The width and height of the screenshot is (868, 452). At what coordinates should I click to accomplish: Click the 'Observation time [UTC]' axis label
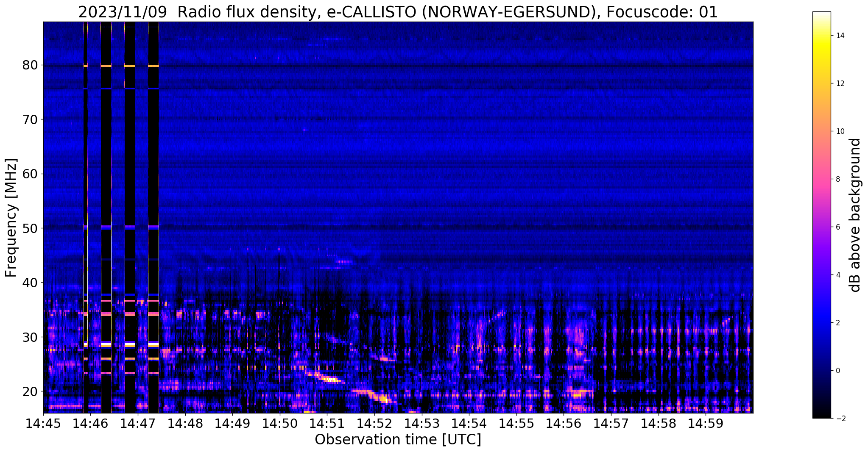[398, 440]
